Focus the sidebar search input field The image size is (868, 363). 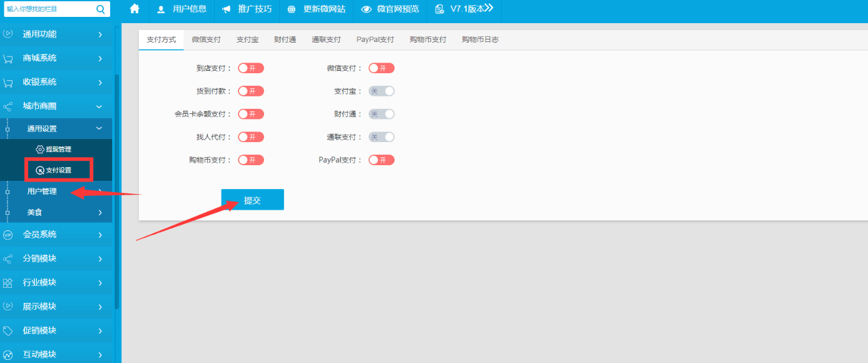pyautogui.click(x=49, y=9)
